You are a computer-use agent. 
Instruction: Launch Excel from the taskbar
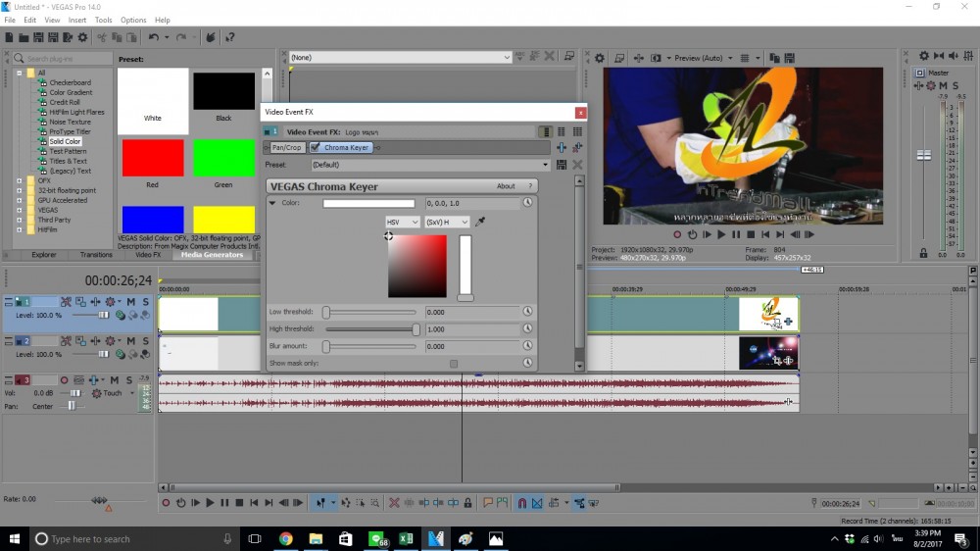point(406,538)
